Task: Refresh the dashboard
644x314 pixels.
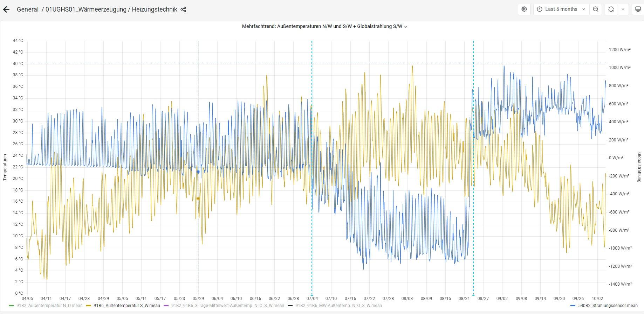Action: coord(611,9)
